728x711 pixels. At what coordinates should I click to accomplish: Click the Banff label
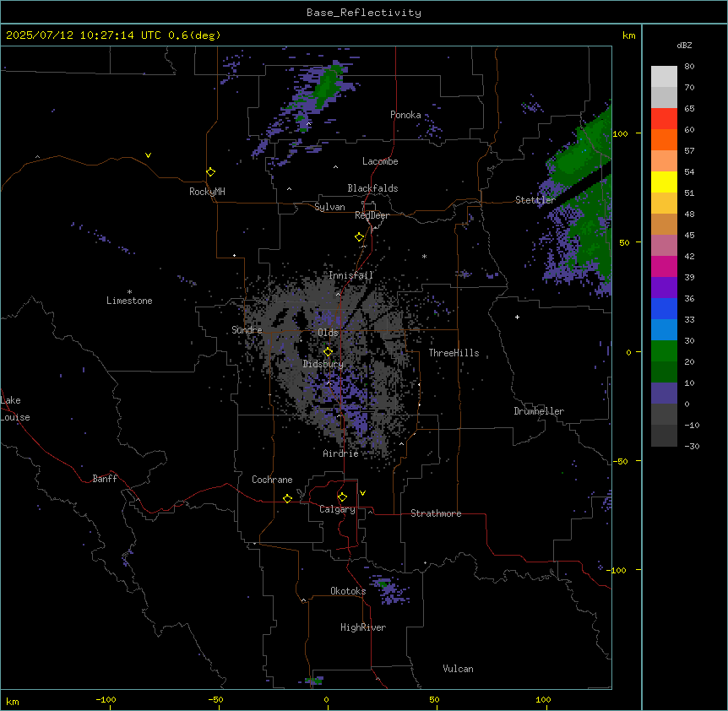click(x=105, y=479)
